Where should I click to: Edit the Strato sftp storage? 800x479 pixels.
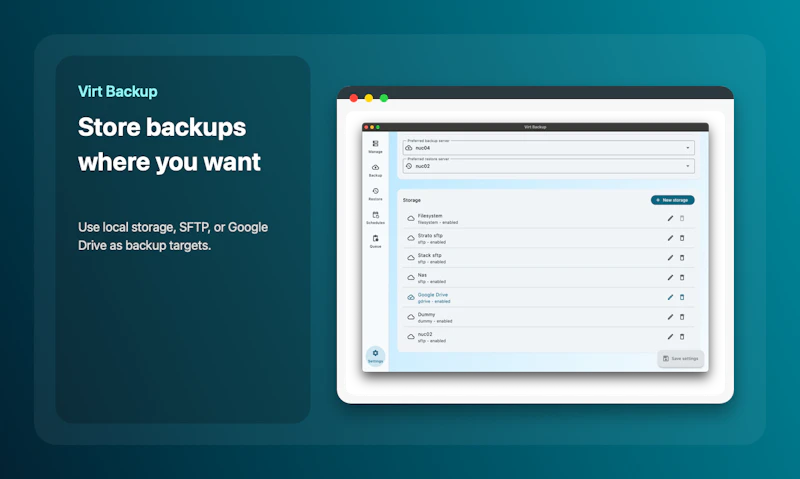coord(670,238)
